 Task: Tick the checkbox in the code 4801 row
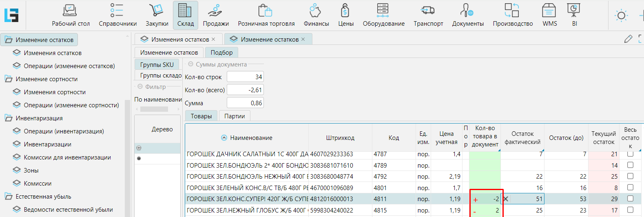coord(630,188)
